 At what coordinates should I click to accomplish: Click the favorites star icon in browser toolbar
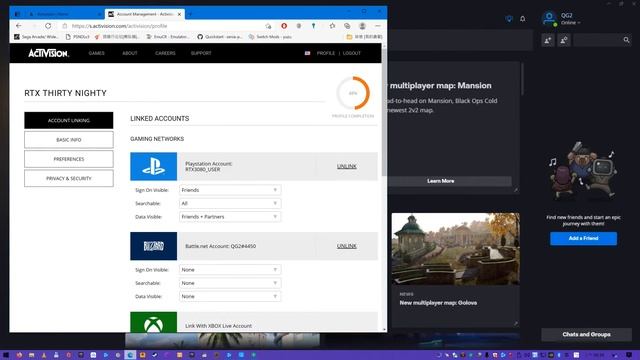(332, 26)
